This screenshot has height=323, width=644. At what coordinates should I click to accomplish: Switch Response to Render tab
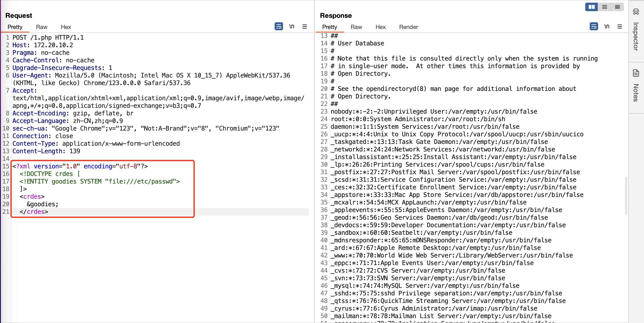click(409, 27)
